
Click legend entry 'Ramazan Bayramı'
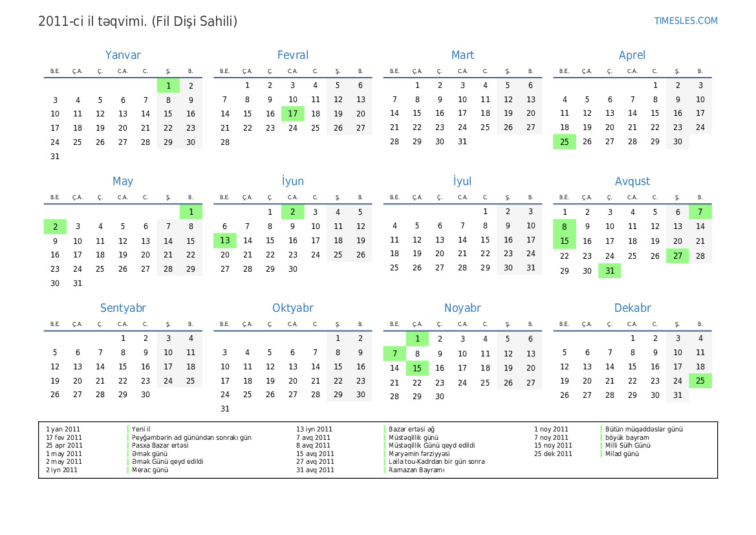point(416,470)
